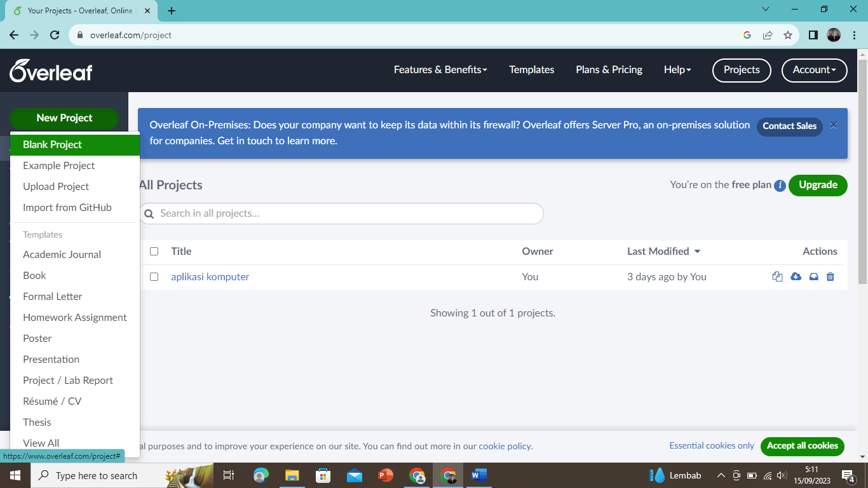Open Chrome customize menu

pos(855,35)
